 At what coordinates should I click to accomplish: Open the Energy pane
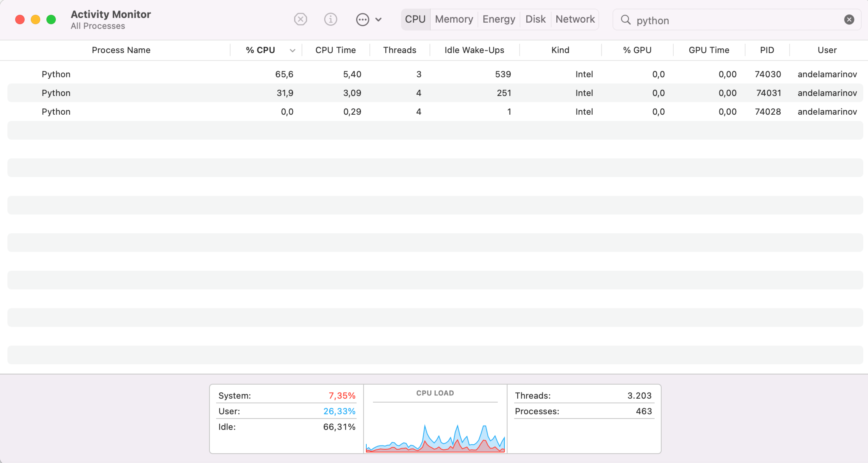pos(499,19)
